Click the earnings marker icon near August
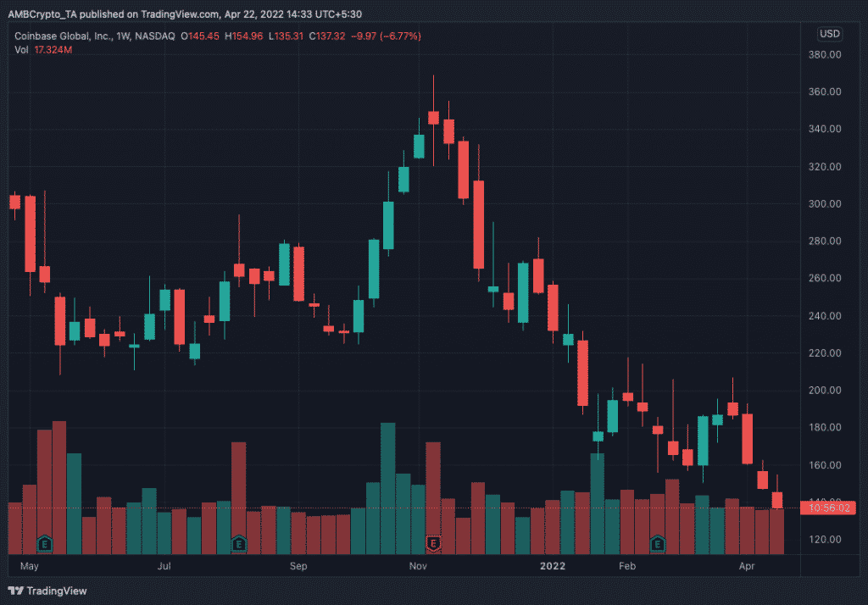 coord(239,544)
